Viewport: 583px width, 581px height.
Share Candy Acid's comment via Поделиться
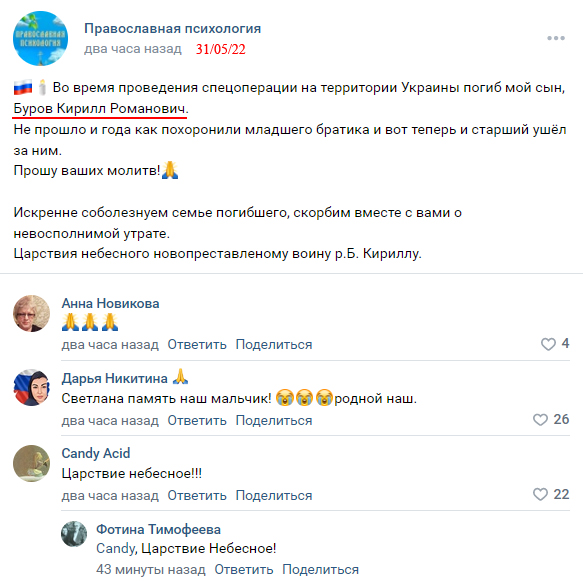pyautogui.click(x=274, y=496)
